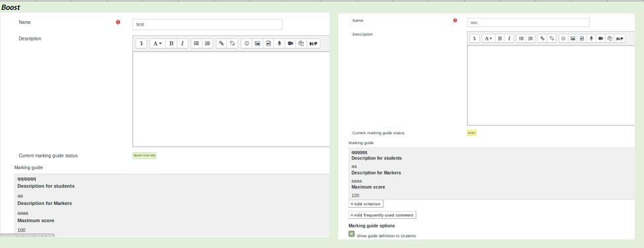Viewport: 644px width, 248px height.
Task: Click Description text area in right form
Action: pos(551,85)
